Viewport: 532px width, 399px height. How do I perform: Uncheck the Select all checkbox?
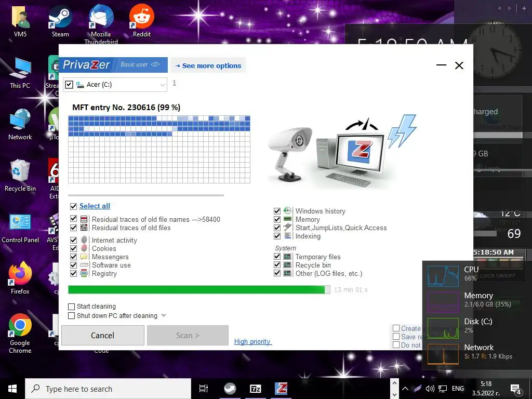tap(73, 206)
